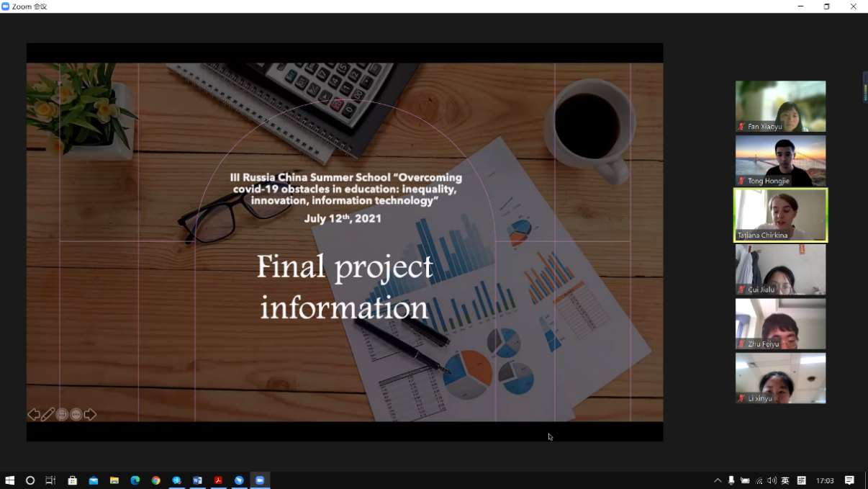Open the more options ellipsis on slide
The height and width of the screenshot is (489, 868).
[x=76, y=414]
